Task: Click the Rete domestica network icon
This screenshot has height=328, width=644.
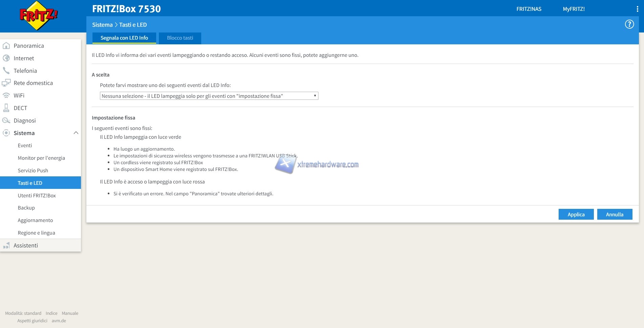Action: tap(6, 83)
